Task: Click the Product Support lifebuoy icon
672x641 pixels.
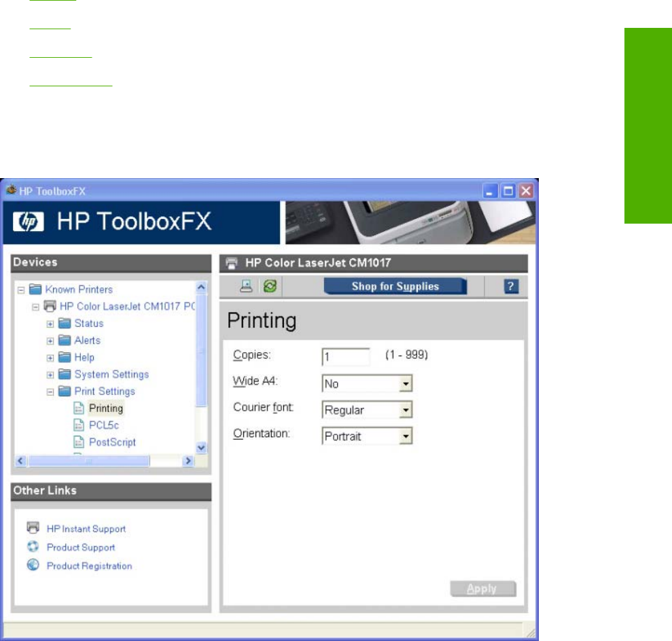Action: [x=33, y=547]
